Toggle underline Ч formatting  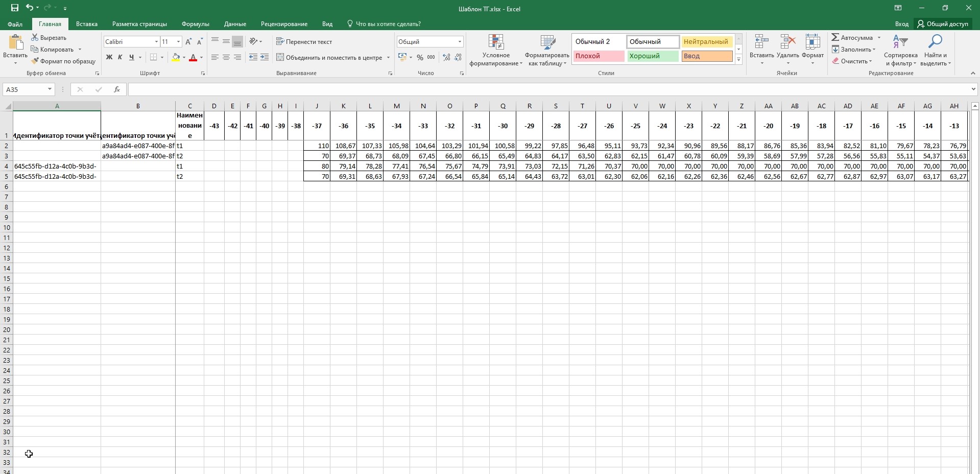(132, 57)
